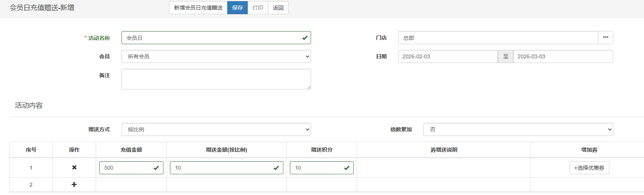
Task: Click the 活动名称 activity name field
Action: 211,38
